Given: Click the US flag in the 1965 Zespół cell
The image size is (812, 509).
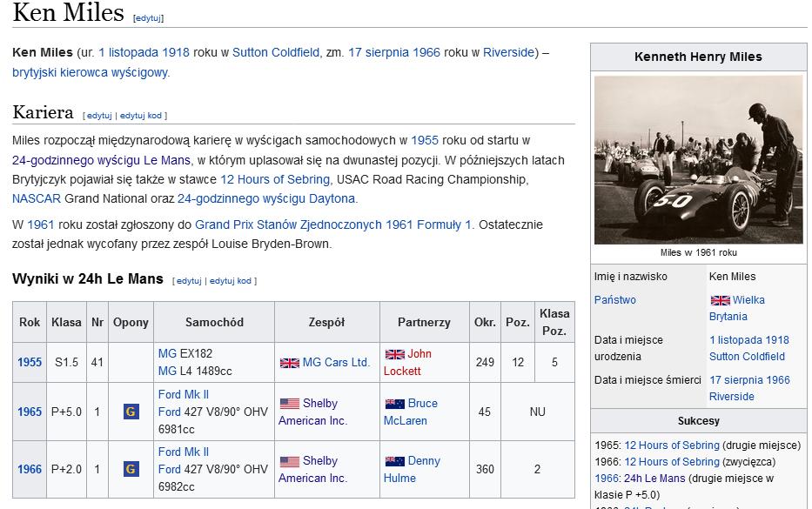Looking at the screenshot, I should (x=290, y=404).
